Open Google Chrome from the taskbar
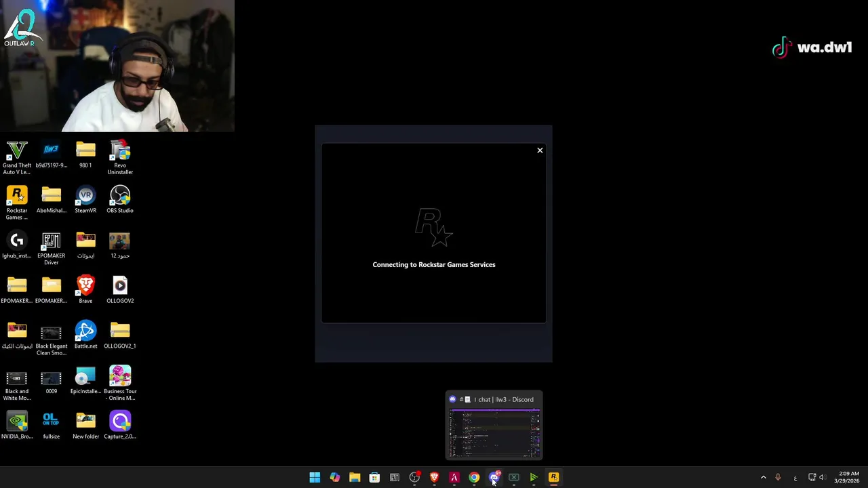This screenshot has height=488, width=868. [x=474, y=477]
